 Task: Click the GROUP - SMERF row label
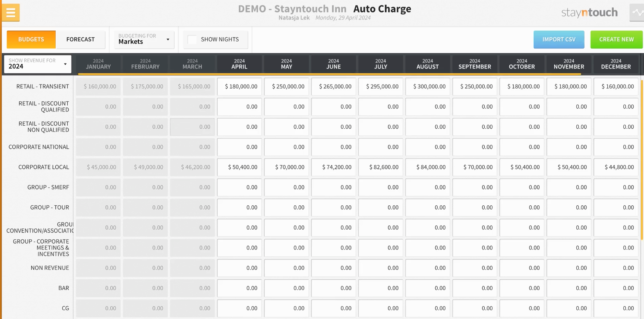[48, 187]
